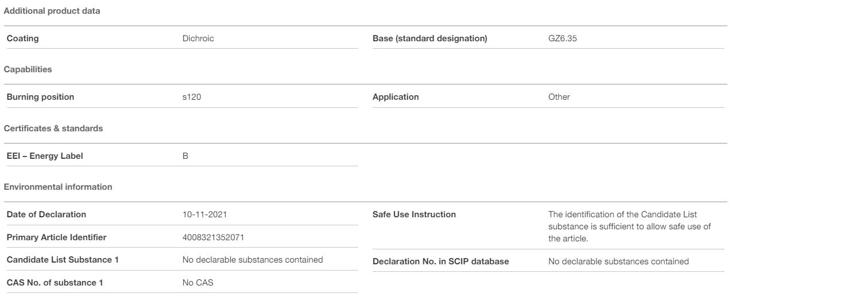Screen dimensions: 868x301
Task: Click the Dichroic coating value
Action: pos(198,38)
